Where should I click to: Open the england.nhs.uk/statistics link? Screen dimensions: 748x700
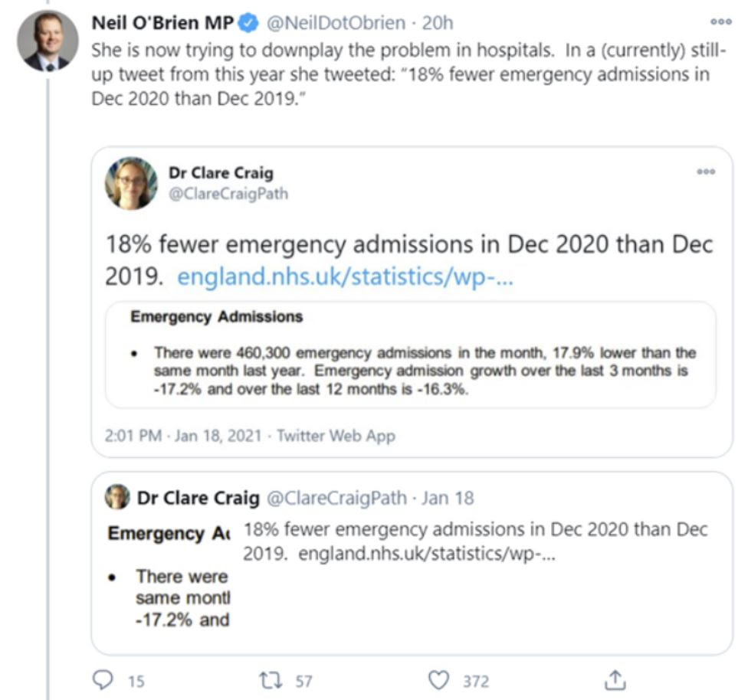[x=345, y=277]
